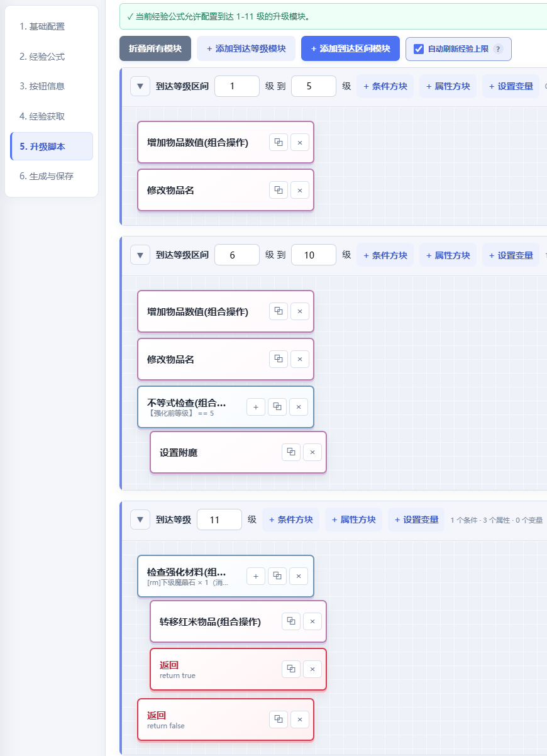Collapse the level 1 to 5 module
This screenshot has height=756, width=547.
point(140,86)
